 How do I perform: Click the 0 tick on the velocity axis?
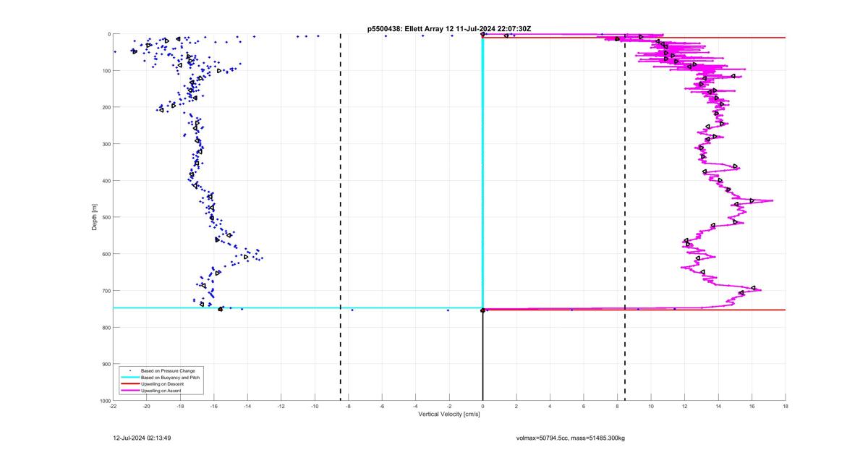pyautogui.click(x=483, y=407)
